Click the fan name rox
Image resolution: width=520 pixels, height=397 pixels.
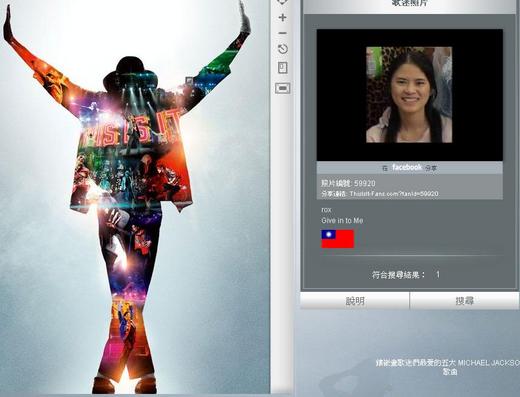[326, 210]
